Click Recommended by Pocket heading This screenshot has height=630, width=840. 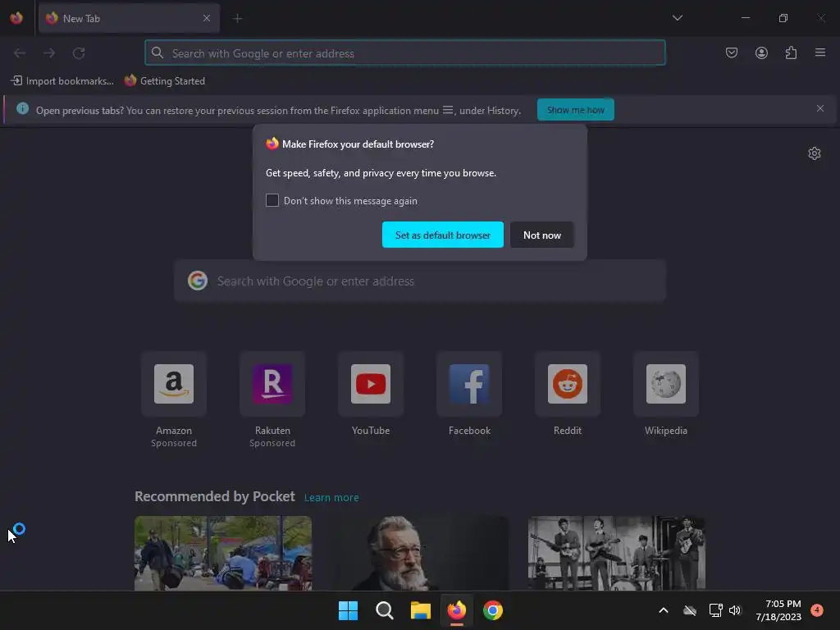click(x=215, y=496)
